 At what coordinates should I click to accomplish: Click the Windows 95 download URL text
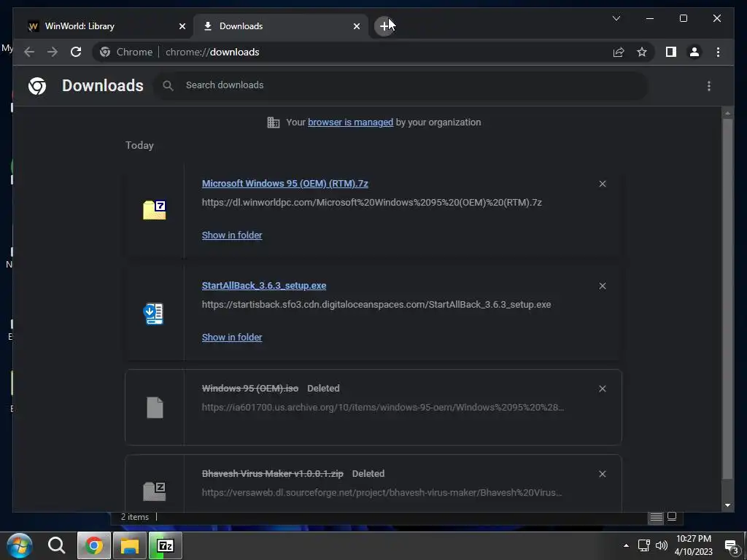[371, 203]
